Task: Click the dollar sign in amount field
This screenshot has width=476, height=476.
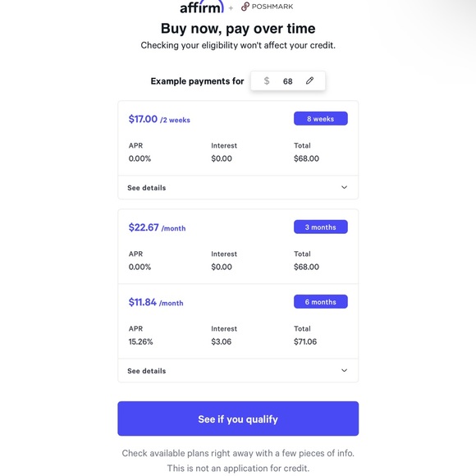Action: (267, 80)
